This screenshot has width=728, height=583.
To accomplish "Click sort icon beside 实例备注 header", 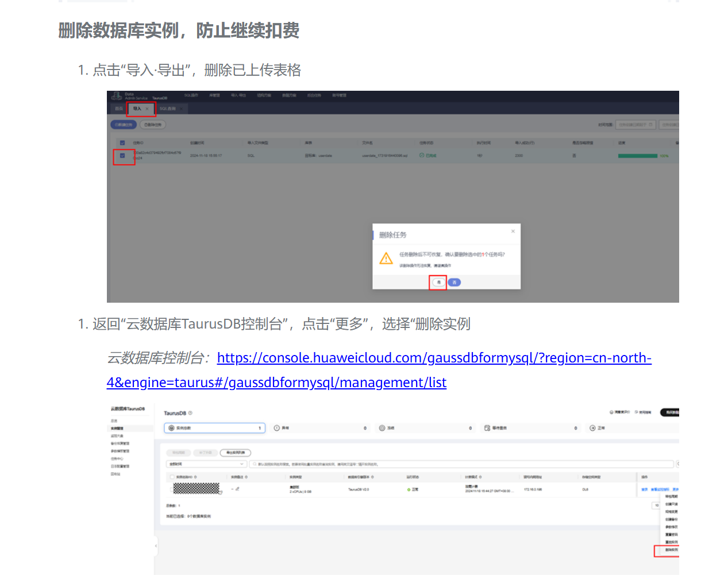I will (246, 477).
